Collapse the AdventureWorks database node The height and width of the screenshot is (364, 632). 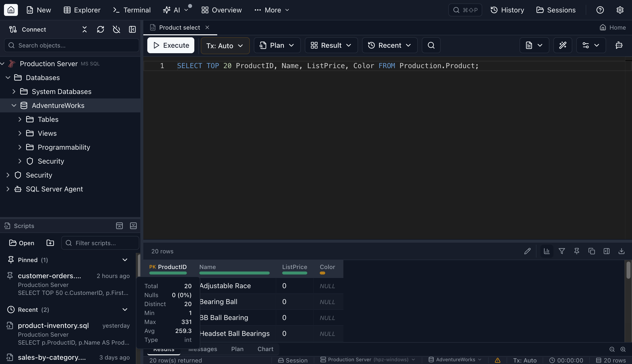(x=14, y=105)
